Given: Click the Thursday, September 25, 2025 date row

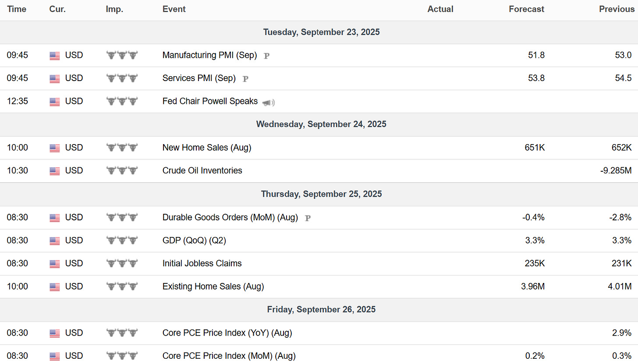Looking at the screenshot, I should 321,194.
